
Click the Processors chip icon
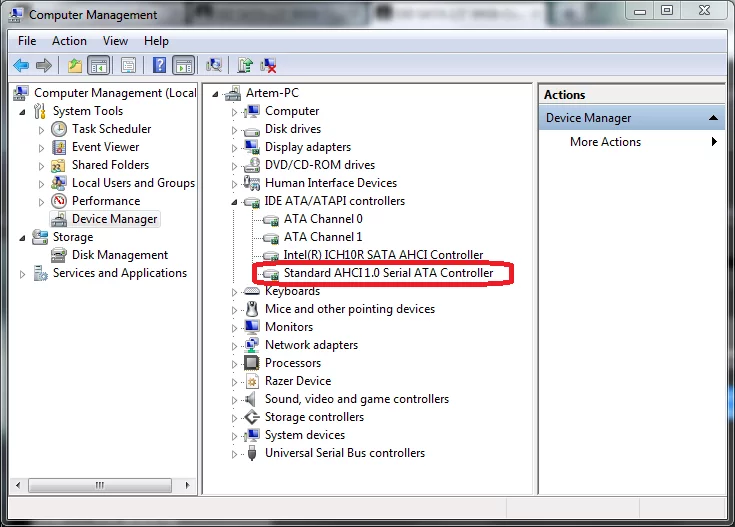[252, 363]
